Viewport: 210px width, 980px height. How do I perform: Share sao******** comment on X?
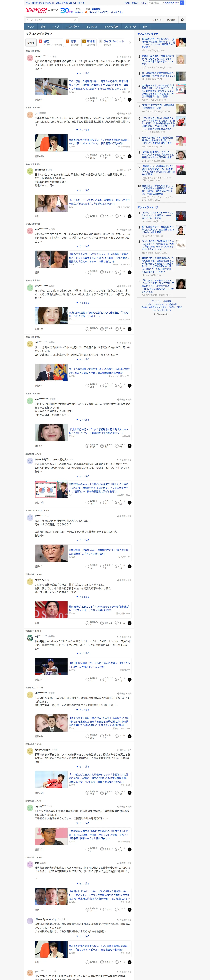click(x=130, y=446)
